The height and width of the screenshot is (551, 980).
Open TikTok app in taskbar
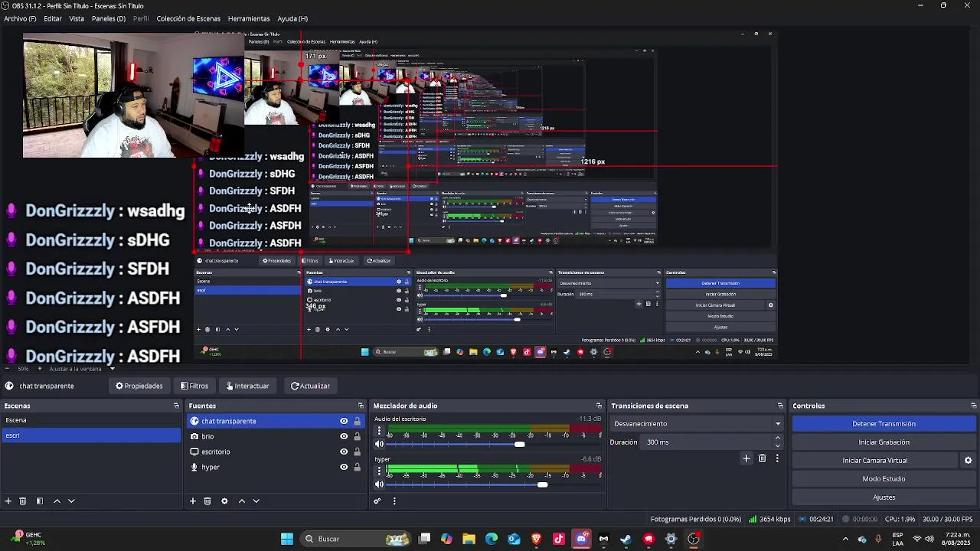tap(559, 539)
